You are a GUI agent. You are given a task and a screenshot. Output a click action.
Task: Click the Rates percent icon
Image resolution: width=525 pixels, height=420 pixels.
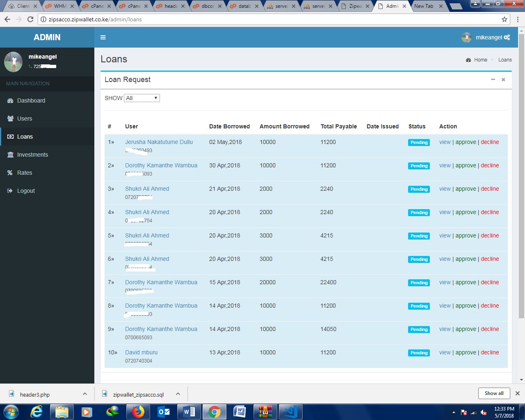pyautogui.click(x=10, y=173)
